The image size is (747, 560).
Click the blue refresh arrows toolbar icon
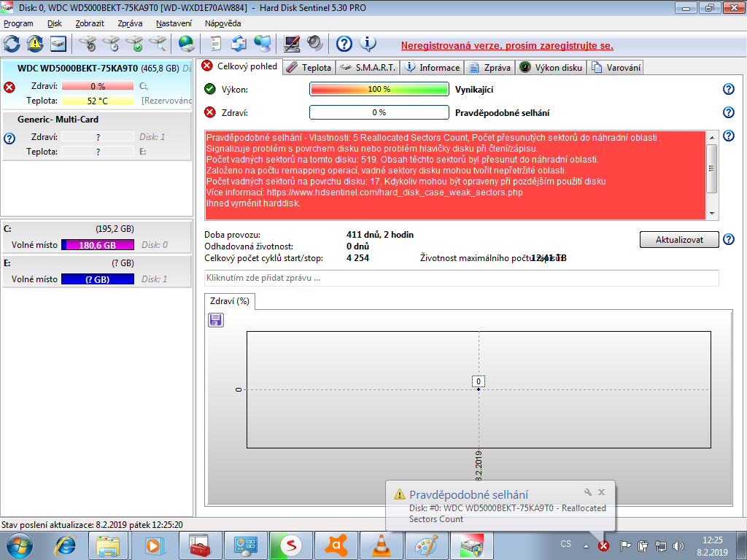tap(12, 44)
